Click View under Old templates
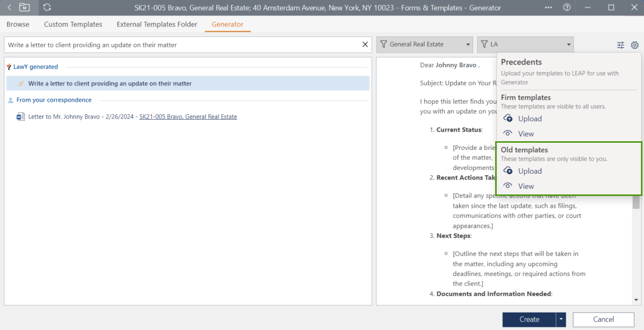Viewport: 644px width, 330px height. 526,187
